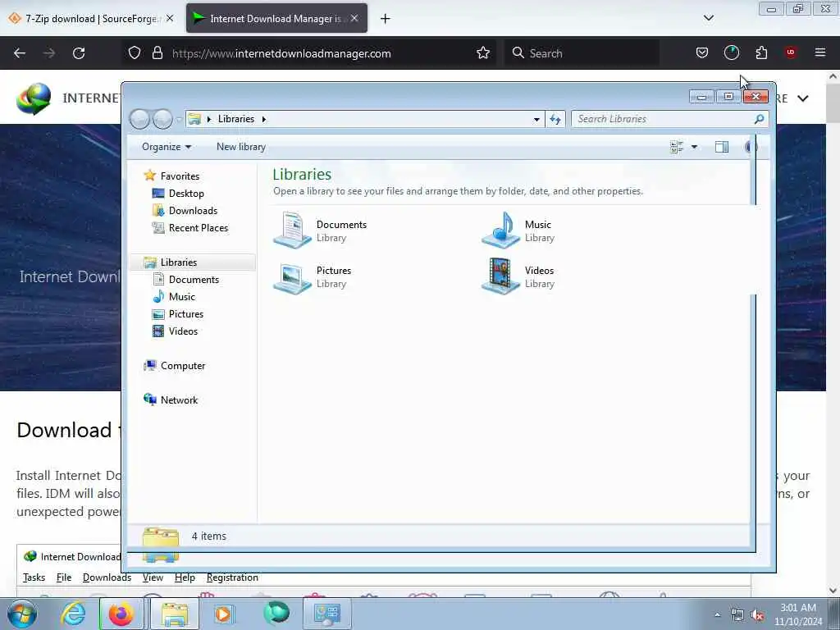The image size is (840, 630).
Task: Open Network in the navigation pane
Action: (x=179, y=399)
